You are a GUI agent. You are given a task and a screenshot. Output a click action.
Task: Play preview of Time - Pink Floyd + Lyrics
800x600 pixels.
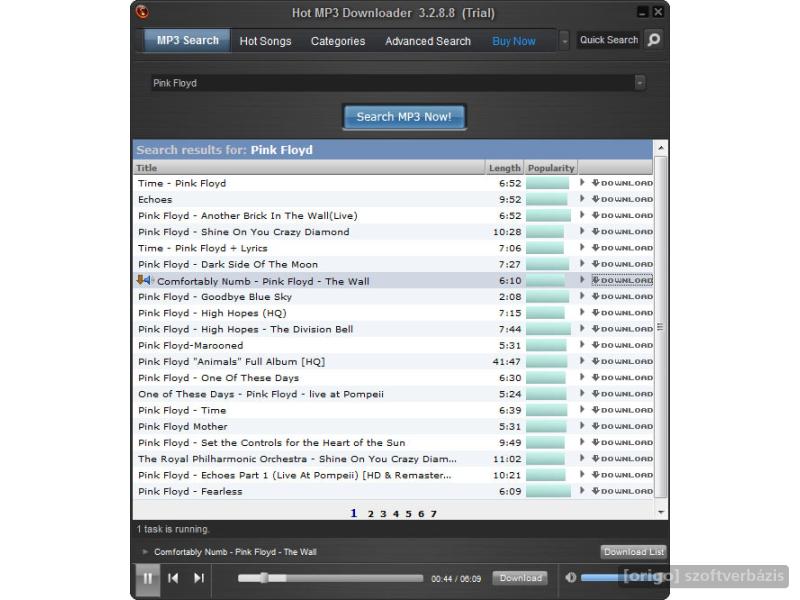click(582, 247)
